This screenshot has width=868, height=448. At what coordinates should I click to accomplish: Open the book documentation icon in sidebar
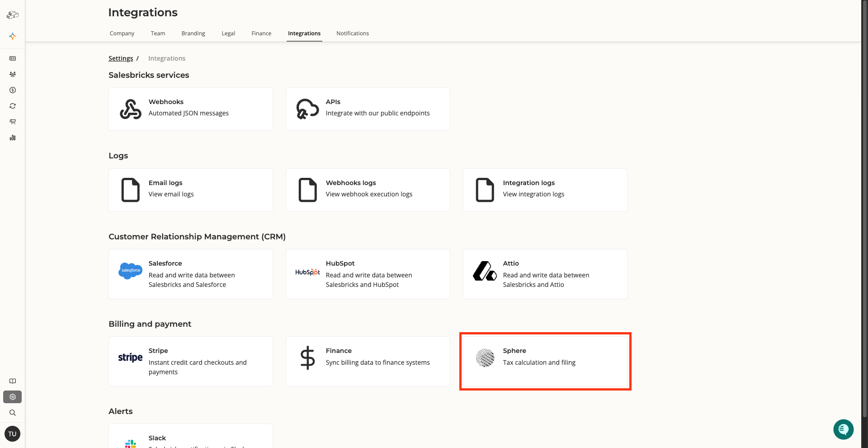[13, 381]
